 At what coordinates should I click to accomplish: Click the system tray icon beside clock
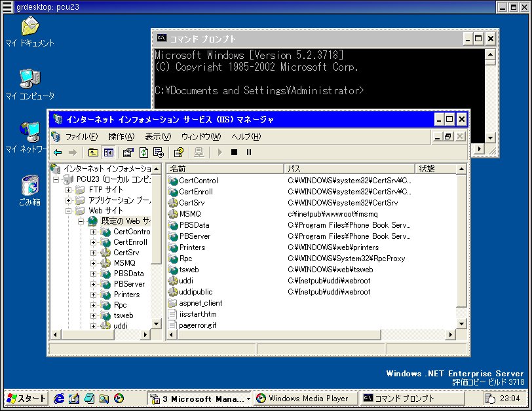point(489,399)
